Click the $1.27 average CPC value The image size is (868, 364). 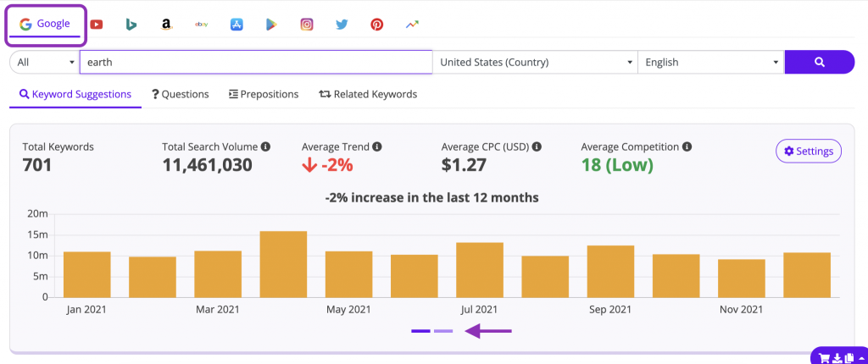click(464, 165)
